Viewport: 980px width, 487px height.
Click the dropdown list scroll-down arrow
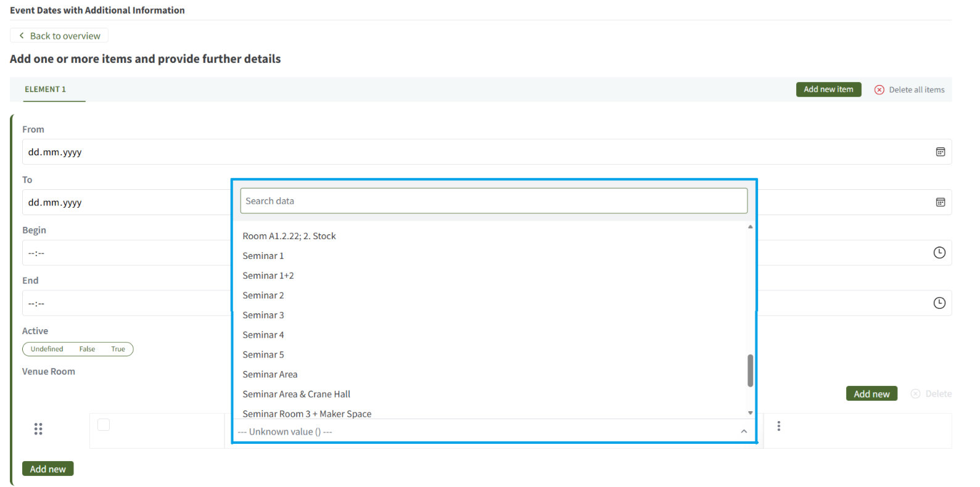[750, 413]
